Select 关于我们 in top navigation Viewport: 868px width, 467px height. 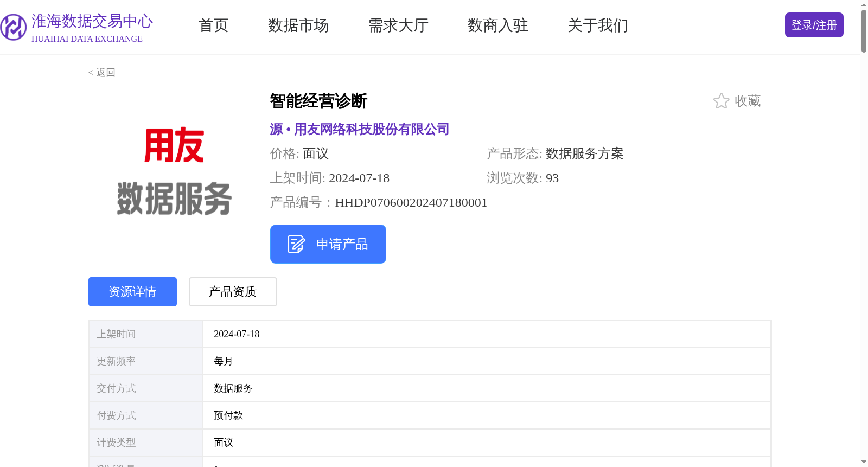coord(598,25)
